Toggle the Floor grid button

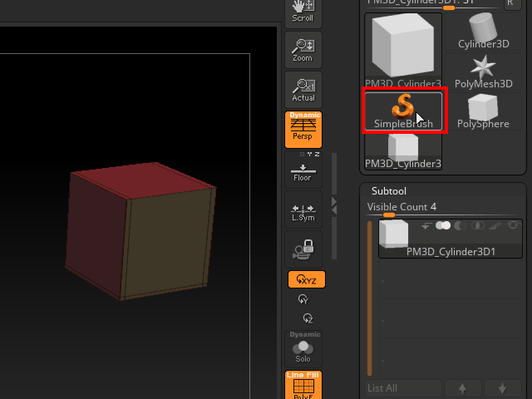click(x=303, y=171)
